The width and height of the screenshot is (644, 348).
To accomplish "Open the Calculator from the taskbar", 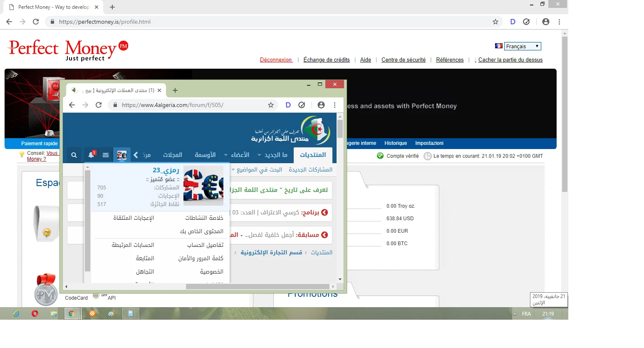I will [x=130, y=314].
